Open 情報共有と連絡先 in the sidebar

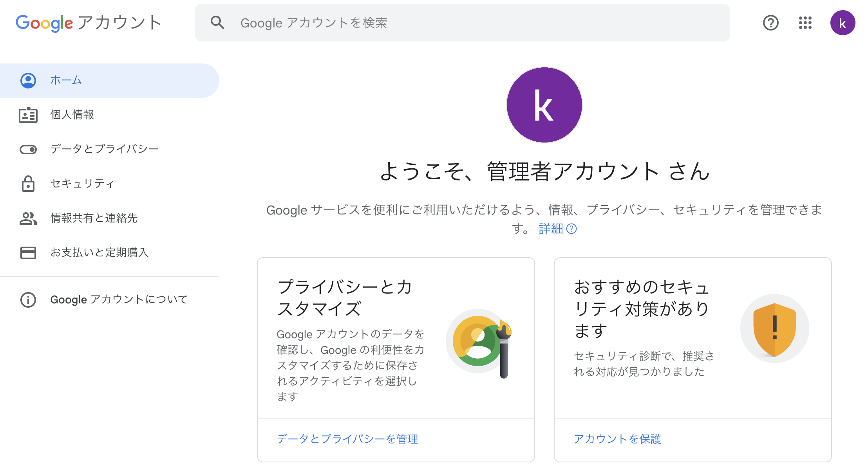click(x=110, y=218)
